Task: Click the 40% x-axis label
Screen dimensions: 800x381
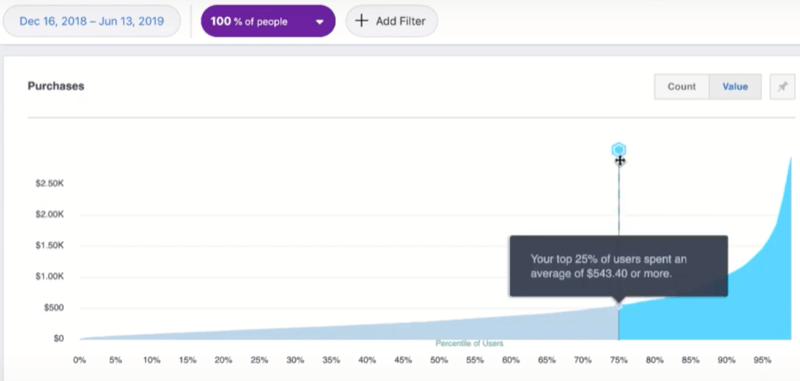Action: 367,360
